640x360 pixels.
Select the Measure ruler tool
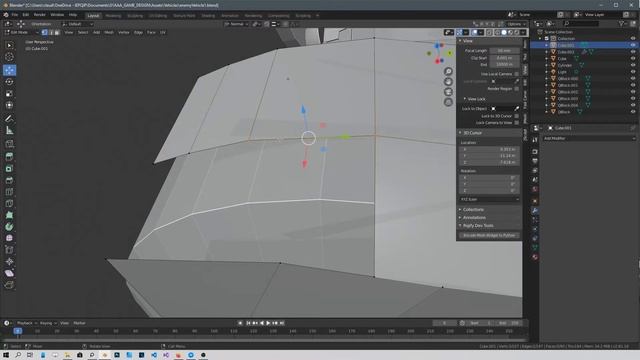[9, 130]
